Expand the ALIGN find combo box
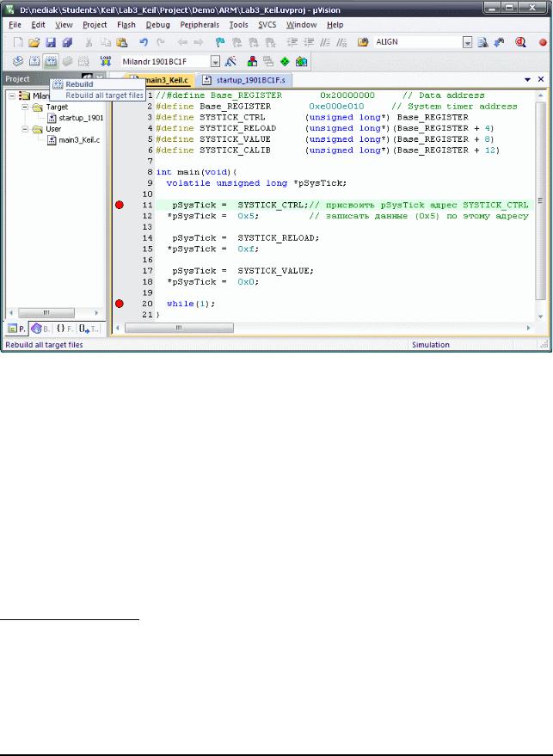The image size is (553, 756). tap(467, 42)
